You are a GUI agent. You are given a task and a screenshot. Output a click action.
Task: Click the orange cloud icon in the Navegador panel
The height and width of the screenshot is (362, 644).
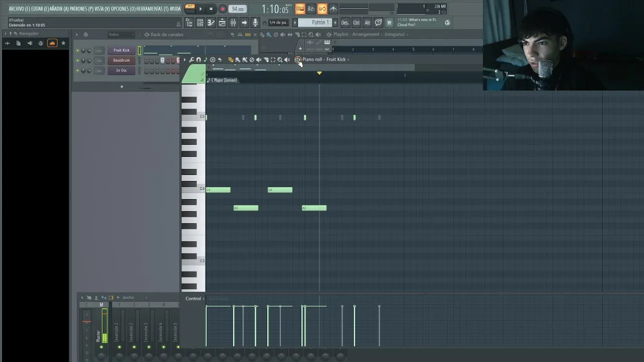pos(52,43)
